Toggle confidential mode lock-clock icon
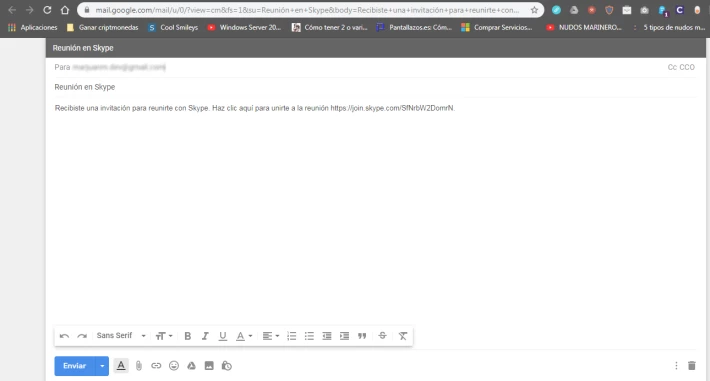710x381 pixels. click(227, 366)
